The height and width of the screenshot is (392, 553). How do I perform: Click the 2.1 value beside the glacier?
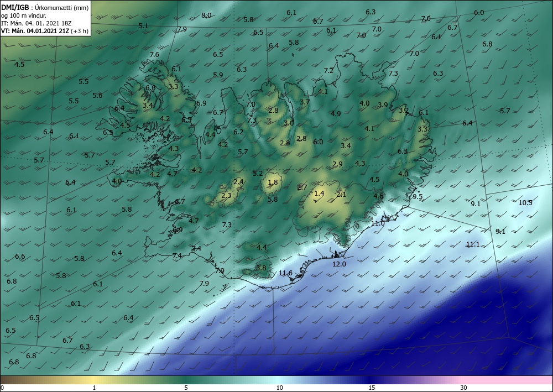point(341,194)
